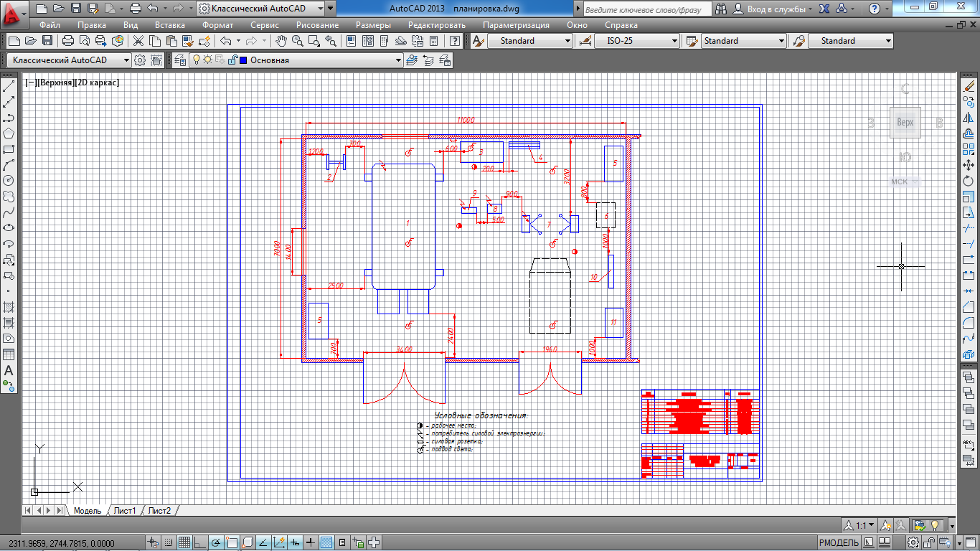Toggle Polar tracking in status bar

tap(216, 542)
